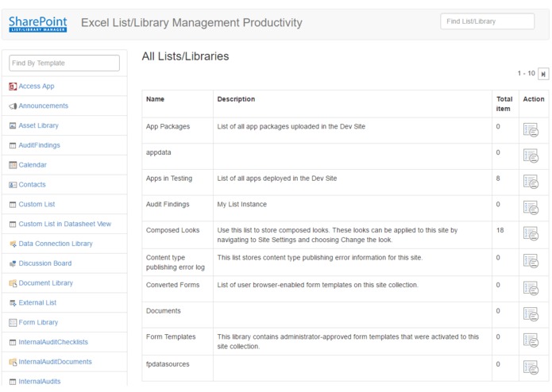Filter by Asset Library template
This screenshot has height=392, width=552.
tap(38, 125)
